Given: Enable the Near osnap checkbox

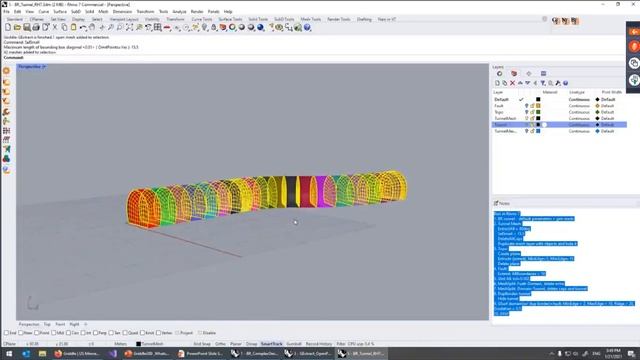Looking at the screenshot, I should [21, 333].
